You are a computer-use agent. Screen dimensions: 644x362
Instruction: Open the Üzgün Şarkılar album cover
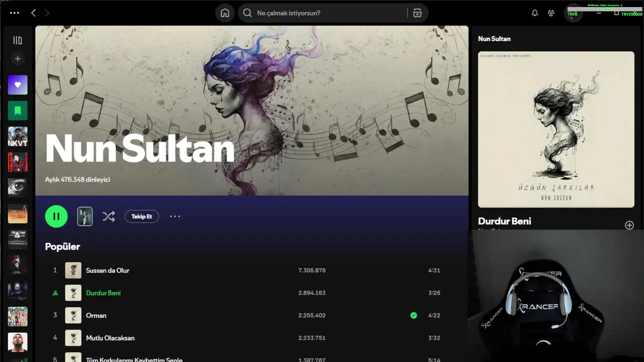point(556,129)
